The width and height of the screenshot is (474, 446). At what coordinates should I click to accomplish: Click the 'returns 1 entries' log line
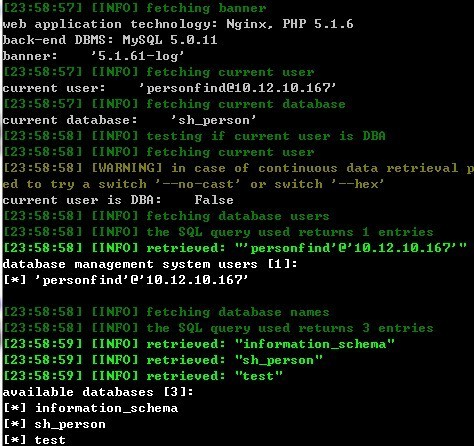pyautogui.click(x=218, y=232)
